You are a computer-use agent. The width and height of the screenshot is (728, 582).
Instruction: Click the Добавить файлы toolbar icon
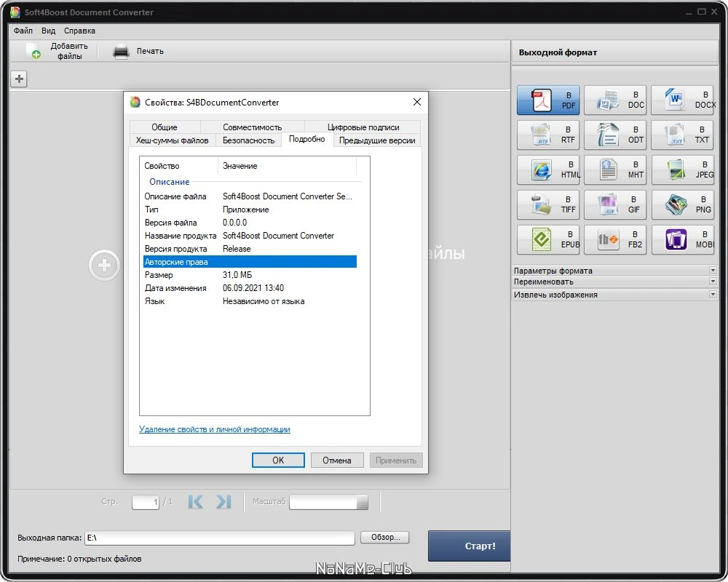[x=33, y=51]
